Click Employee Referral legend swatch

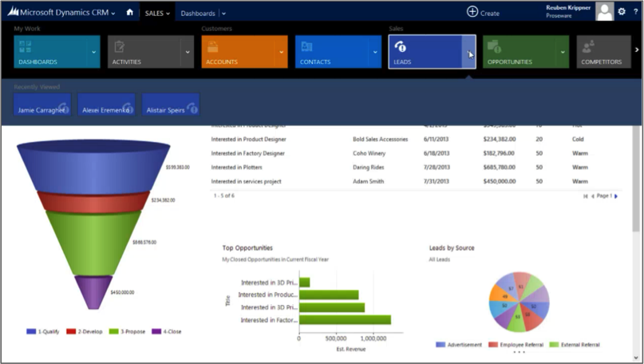coord(493,345)
